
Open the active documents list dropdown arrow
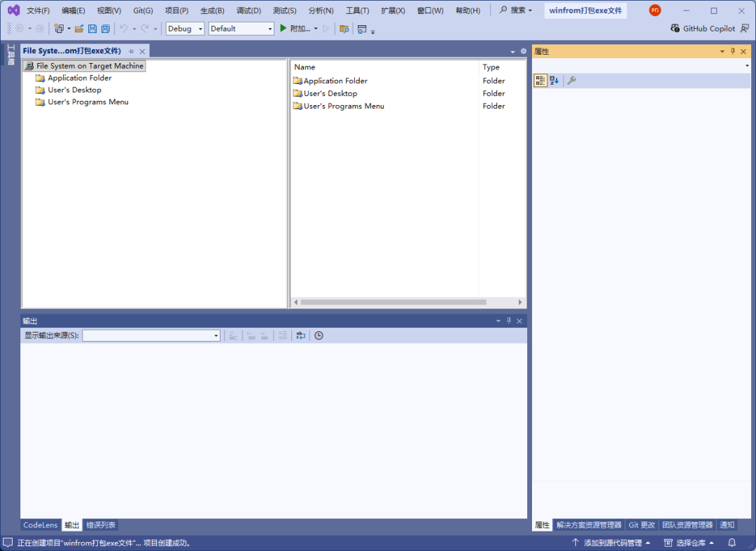pyautogui.click(x=512, y=52)
